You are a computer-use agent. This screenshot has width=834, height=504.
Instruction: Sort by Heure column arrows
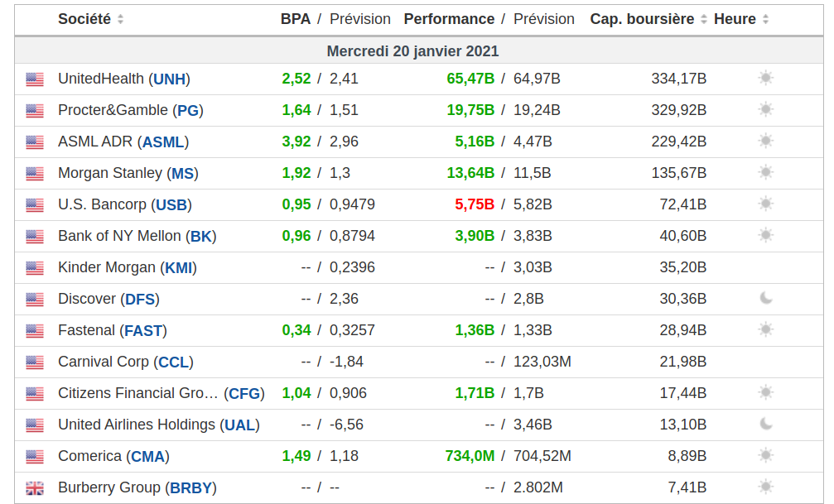(x=765, y=19)
